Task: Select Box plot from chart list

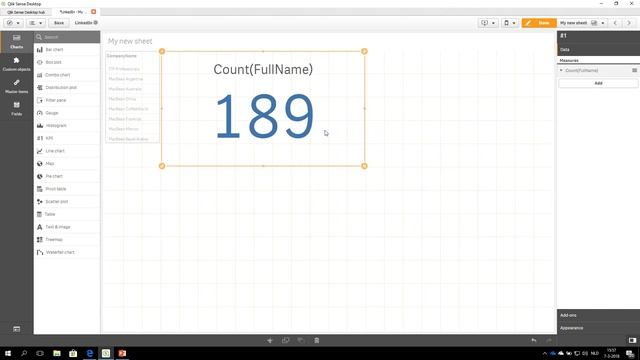Action: [x=67, y=62]
